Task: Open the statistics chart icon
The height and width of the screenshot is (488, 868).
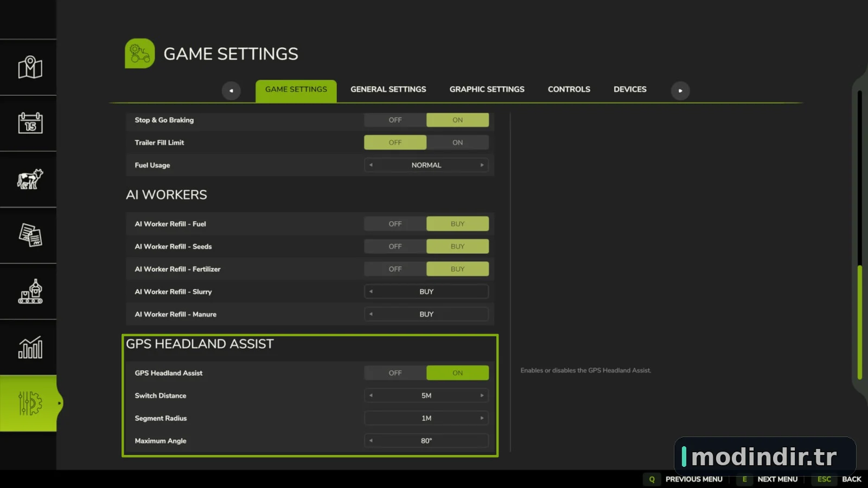Action: [30, 347]
